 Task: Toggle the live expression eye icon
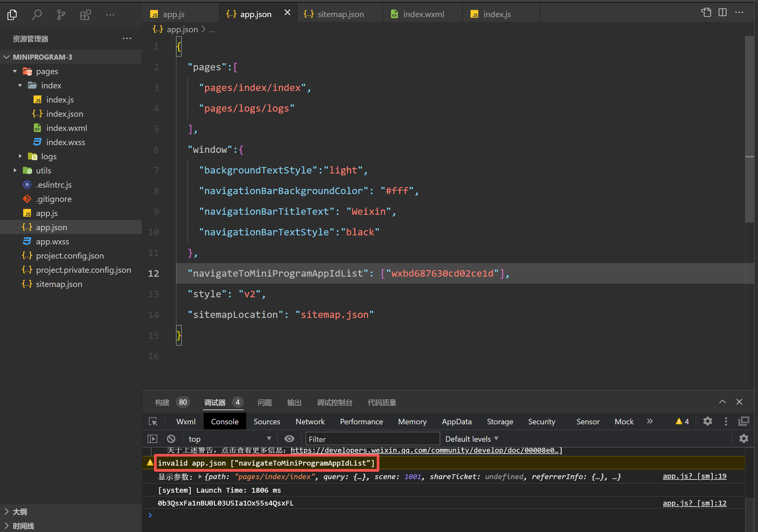pyautogui.click(x=289, y=439)
